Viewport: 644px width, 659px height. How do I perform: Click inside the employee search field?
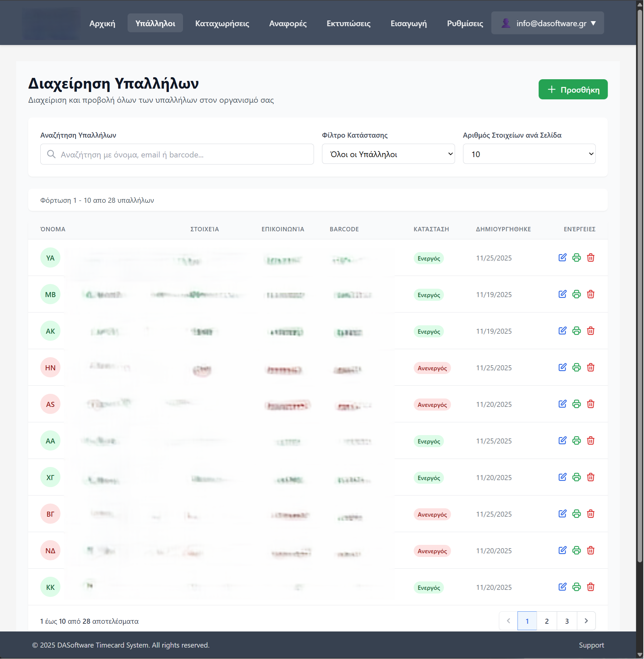[x=177, y=154]
